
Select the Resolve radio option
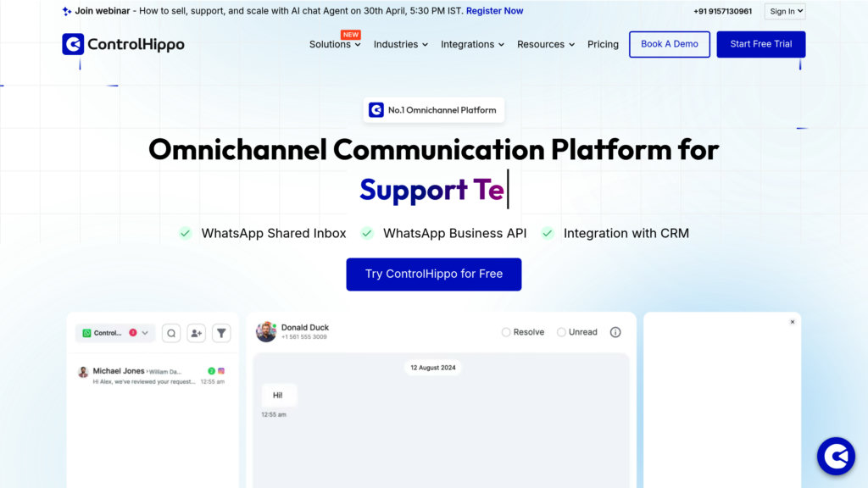506,332
